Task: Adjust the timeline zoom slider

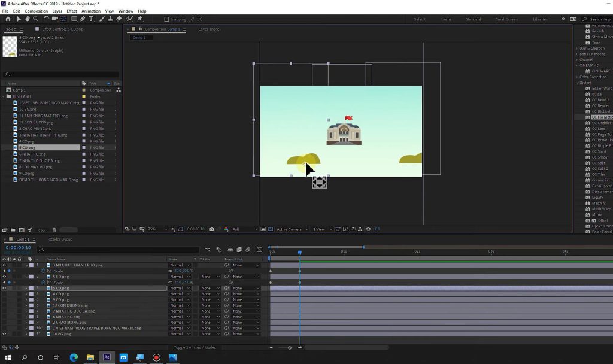Action: pos(289,348)
